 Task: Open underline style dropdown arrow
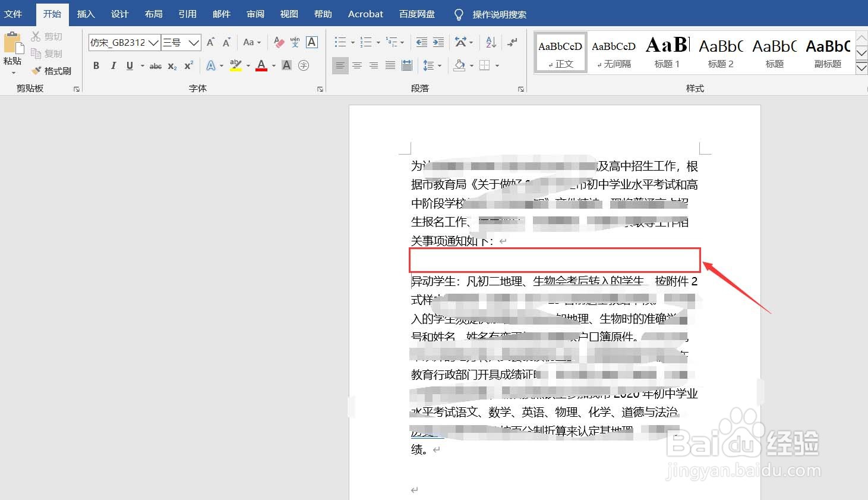click(x=142, y=66)
